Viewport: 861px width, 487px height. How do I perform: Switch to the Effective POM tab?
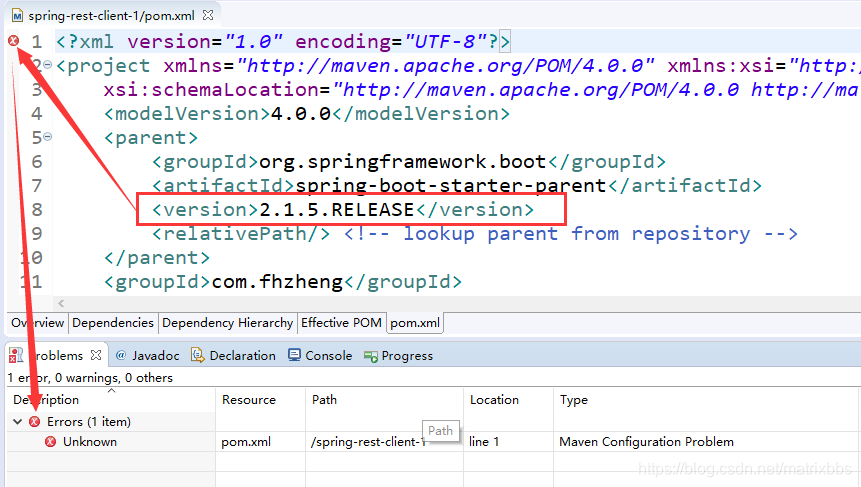[x=341, y=323]
